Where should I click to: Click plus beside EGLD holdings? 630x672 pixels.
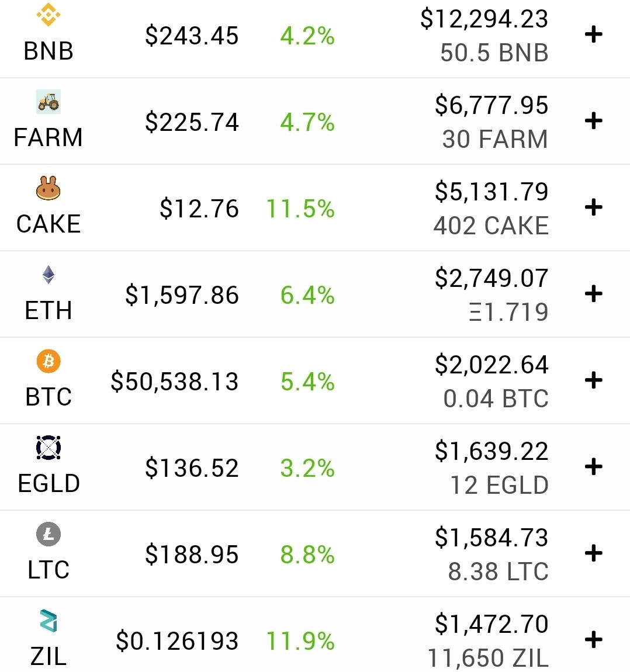594,467
